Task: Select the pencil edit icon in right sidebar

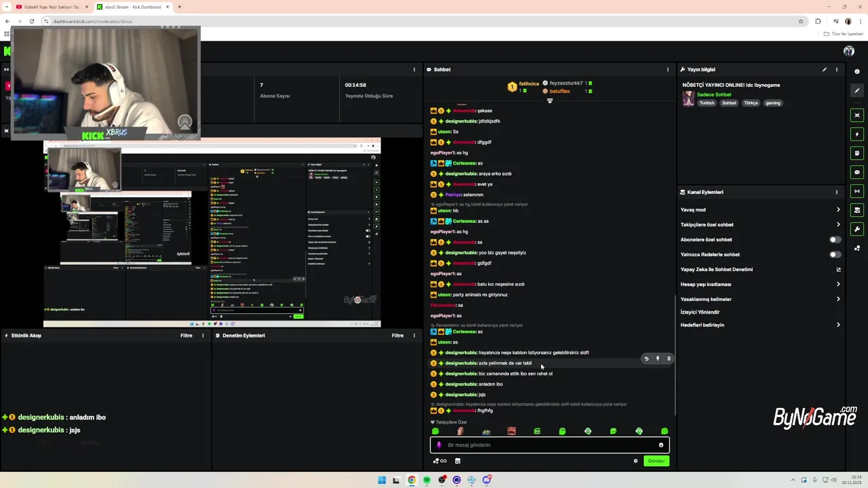Action: 857,90
